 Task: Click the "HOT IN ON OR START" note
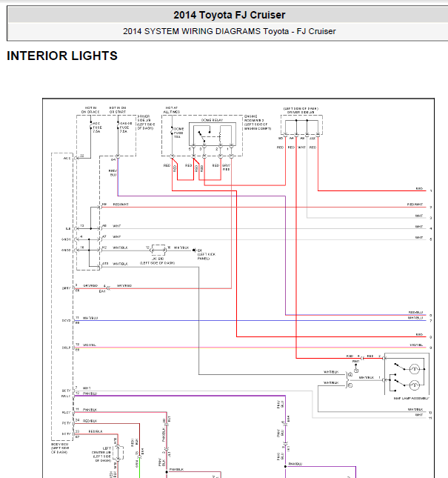coord(118,110)
